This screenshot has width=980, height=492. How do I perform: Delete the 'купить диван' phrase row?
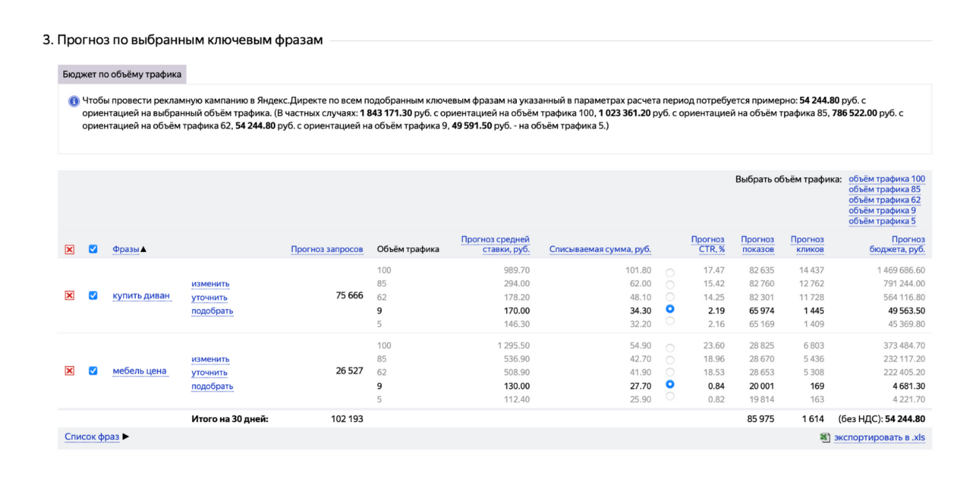pos(69,295)
